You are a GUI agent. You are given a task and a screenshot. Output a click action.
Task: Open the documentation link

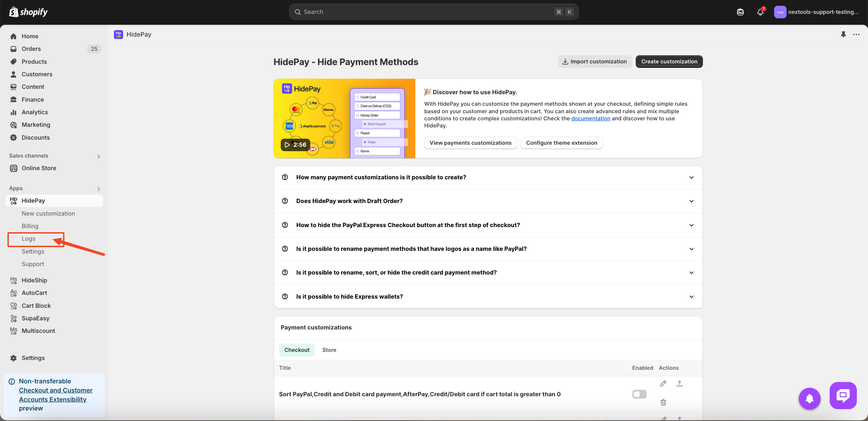coord(591,118)
